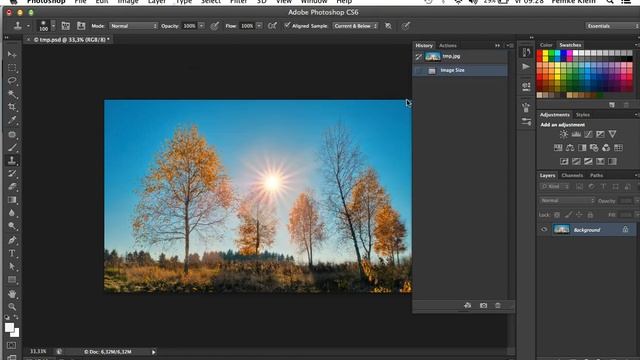
Task: Add a Levels adjustment
Action: 576,134
